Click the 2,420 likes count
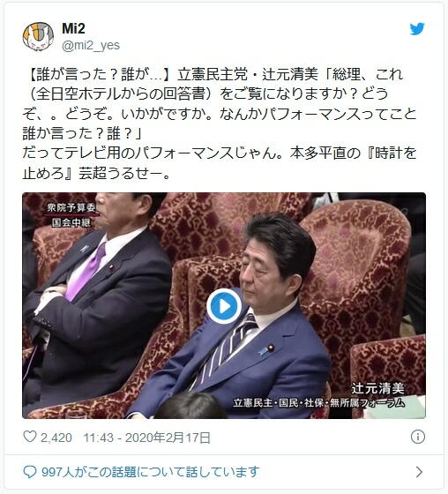The width and height of the screenshot is (448, 494). [x=56, y=438]
